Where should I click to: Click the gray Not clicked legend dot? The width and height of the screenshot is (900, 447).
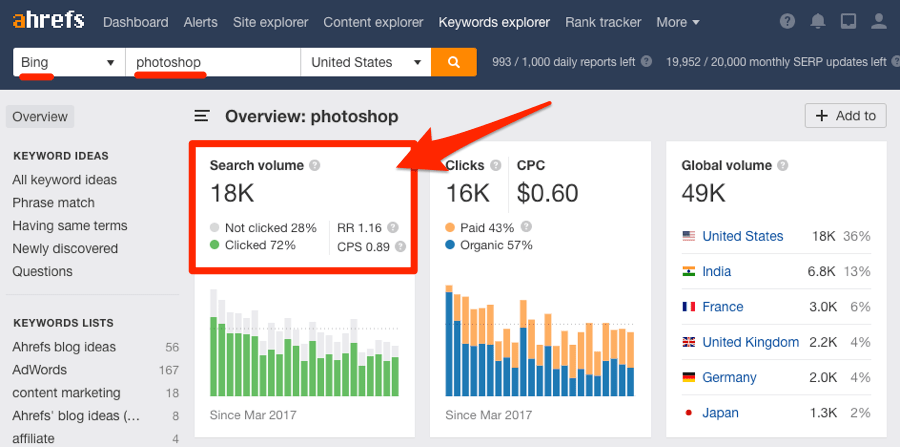(x=215, y=228)
